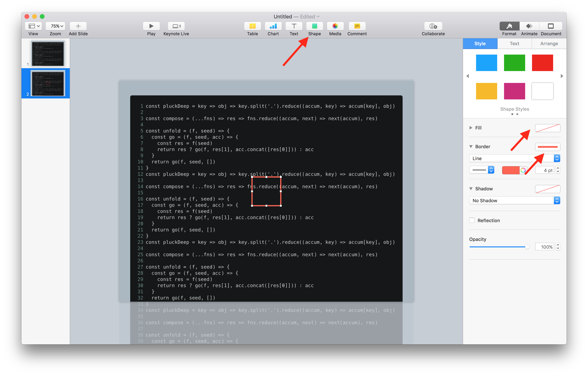Expand the Fill section triangle
This screenshot has width=588, height=375.
click(x=471, y=128)
